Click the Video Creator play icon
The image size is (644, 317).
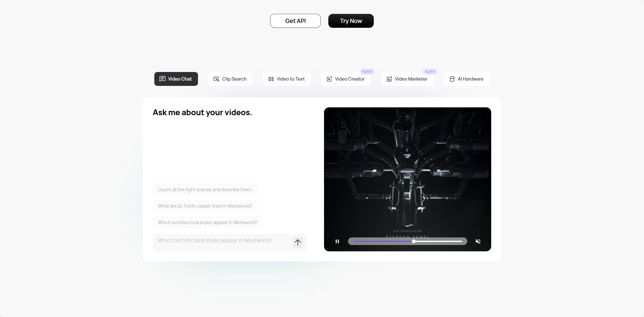click(x=329, y=79)
